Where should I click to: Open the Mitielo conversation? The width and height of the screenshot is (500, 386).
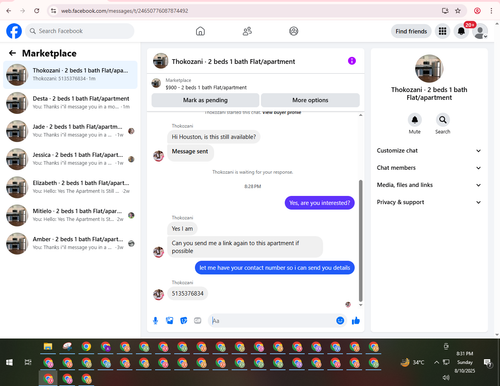[70, 215]
